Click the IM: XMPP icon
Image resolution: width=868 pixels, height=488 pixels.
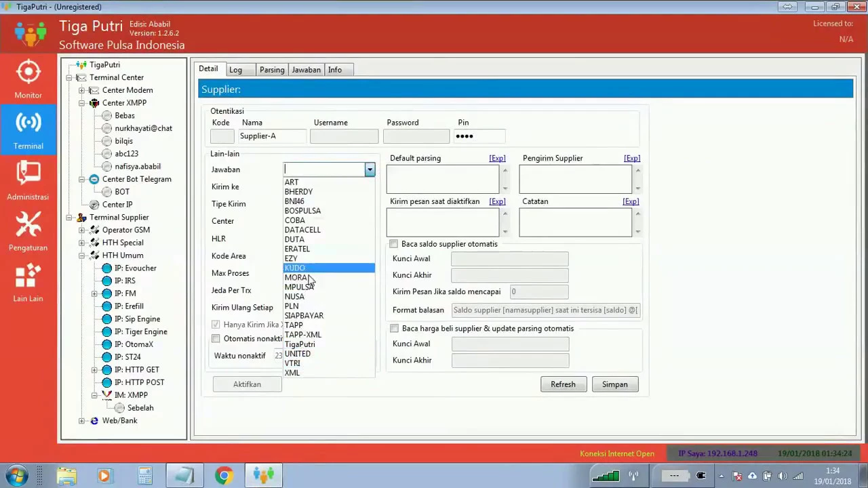point(106,395)
